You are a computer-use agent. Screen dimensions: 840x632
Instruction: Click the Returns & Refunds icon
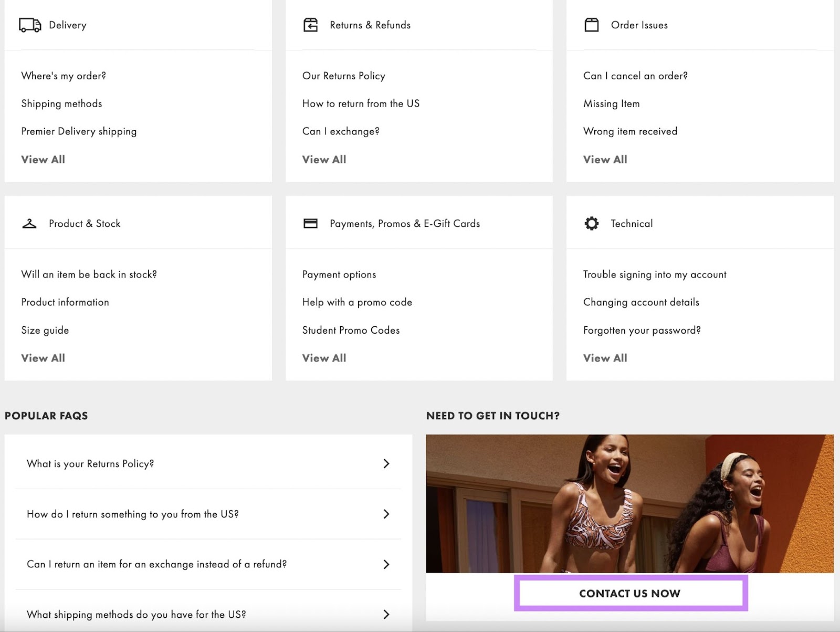pyautogui.click(x=311, y=24)
